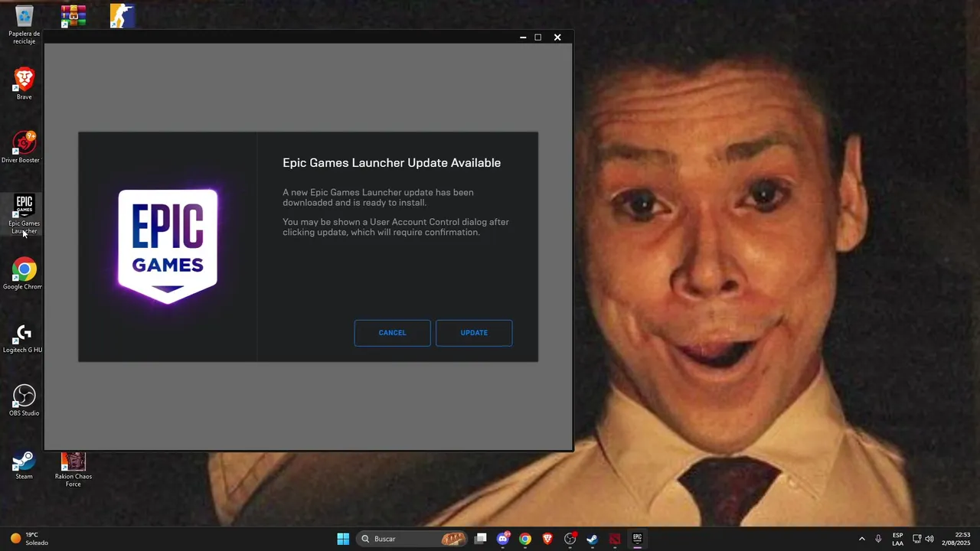Click the Epic Games logo in the dialog

168,246
